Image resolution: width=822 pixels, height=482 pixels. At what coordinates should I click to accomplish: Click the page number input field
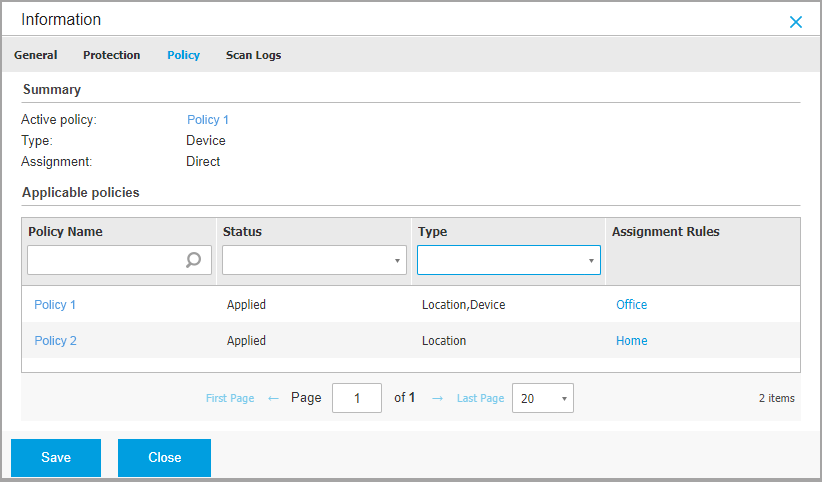[356, 398]
